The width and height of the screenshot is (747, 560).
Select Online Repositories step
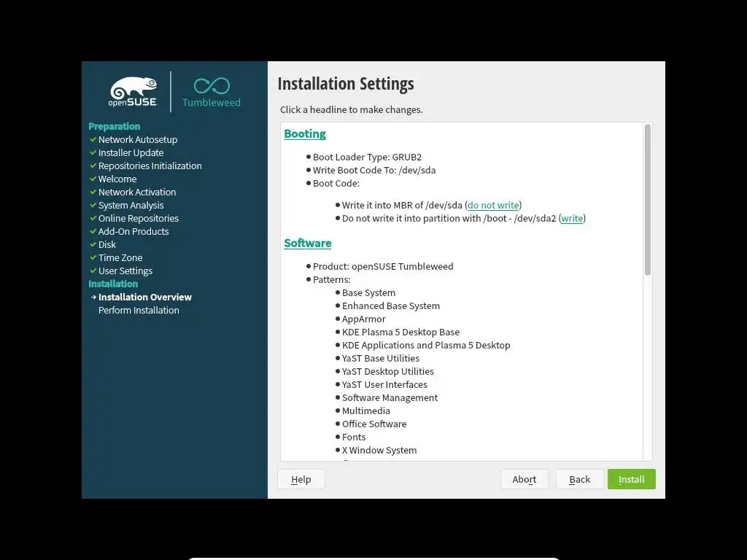pos(139,218)
